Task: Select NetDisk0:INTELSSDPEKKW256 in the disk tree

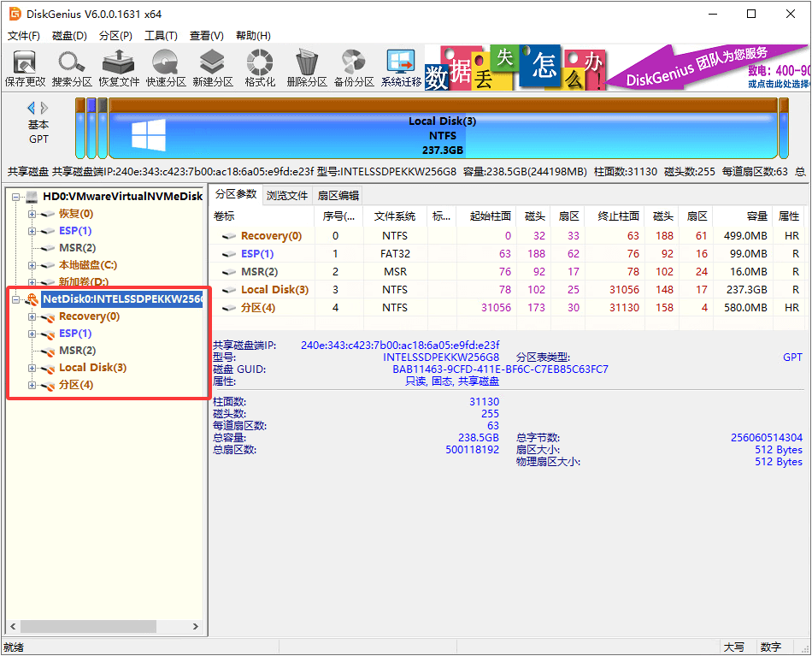Action: (122, 299)
